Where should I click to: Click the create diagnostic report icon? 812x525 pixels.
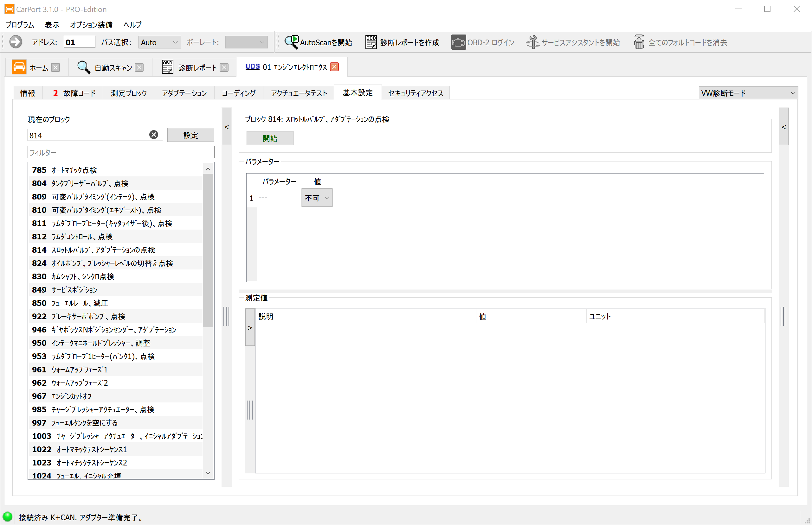[371, 42]
